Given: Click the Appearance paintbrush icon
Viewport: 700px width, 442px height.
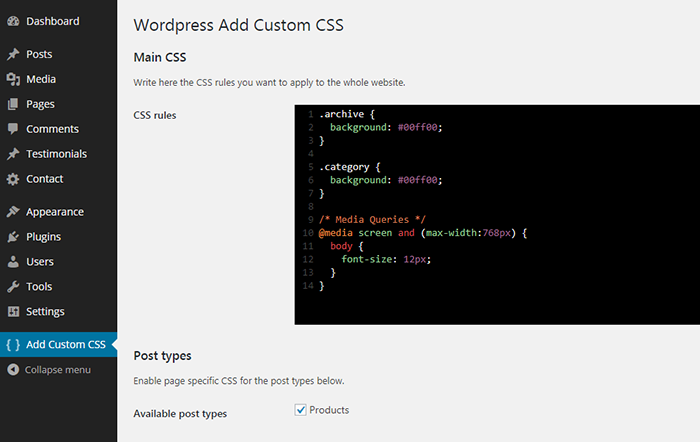Looking at the screenshot, I should [x=13, y=212].
